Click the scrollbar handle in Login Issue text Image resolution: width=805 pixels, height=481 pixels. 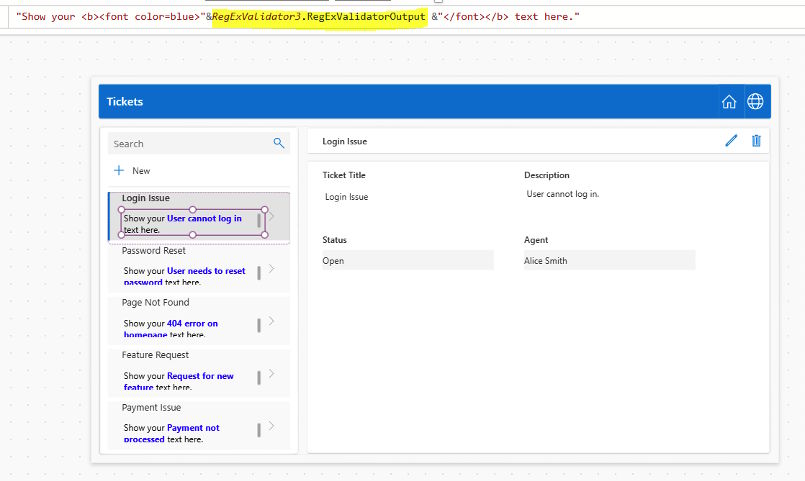click(x=259, y=221)
